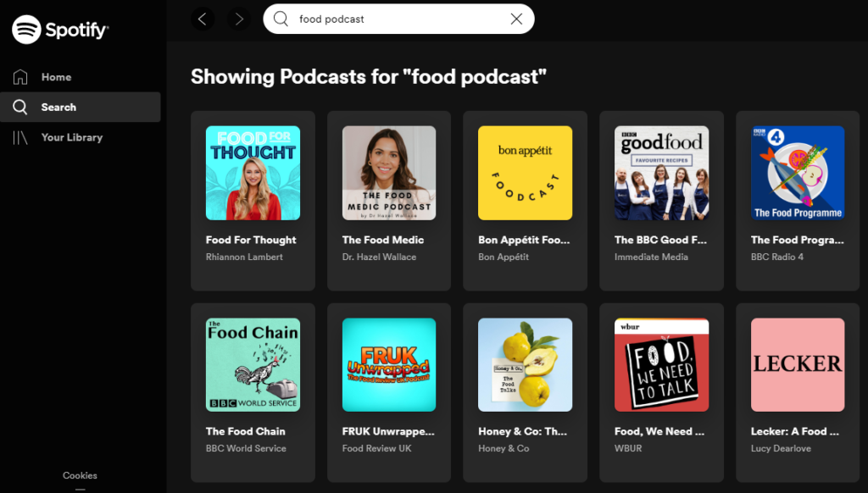Open The Food Chain podcast cover
The height and width of the screenshot is (493, 868).
point(253,364)
